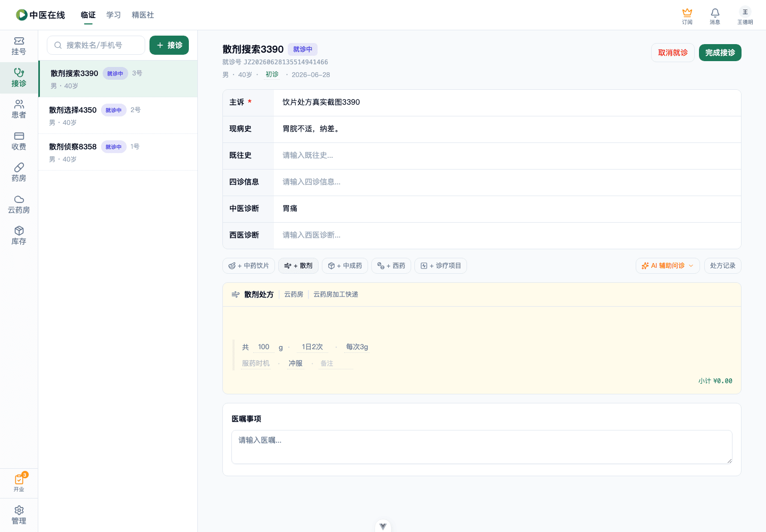Viewport: 766px width, 532px height.
Task: Open the 处方记录 history
Action: point(723,266)
